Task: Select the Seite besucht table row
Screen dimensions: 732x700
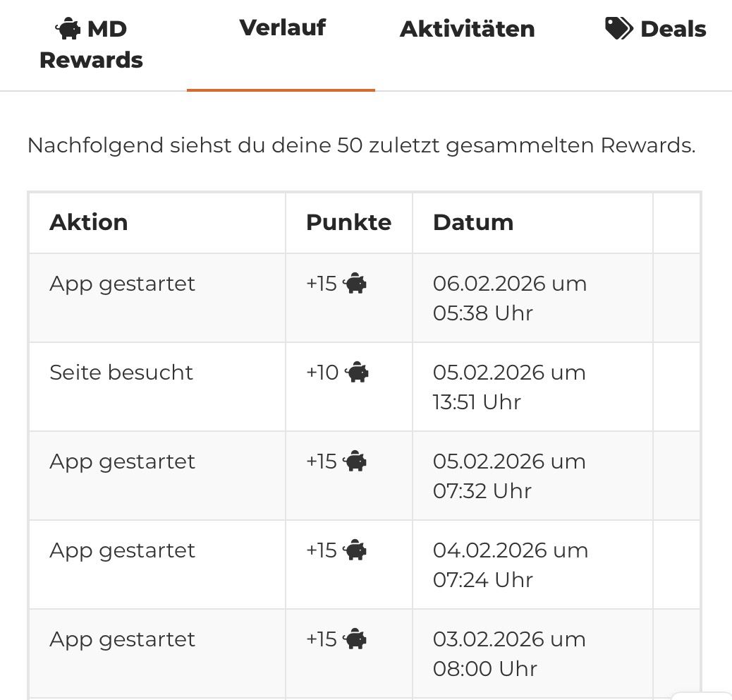Action: 121,373
